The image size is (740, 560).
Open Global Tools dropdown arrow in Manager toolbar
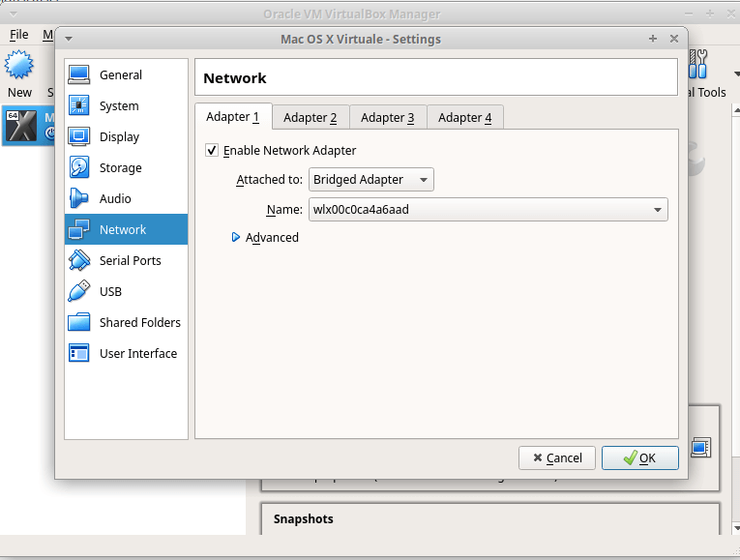click(736, 74)
